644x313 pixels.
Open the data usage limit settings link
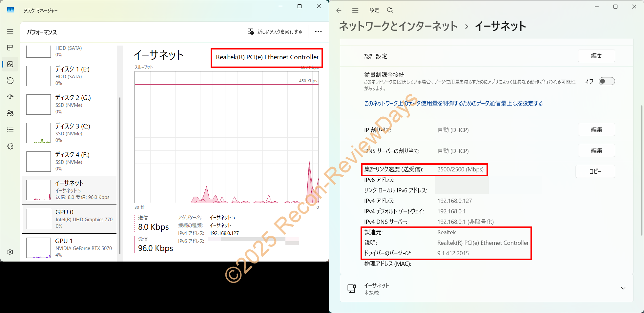(453, 104)
